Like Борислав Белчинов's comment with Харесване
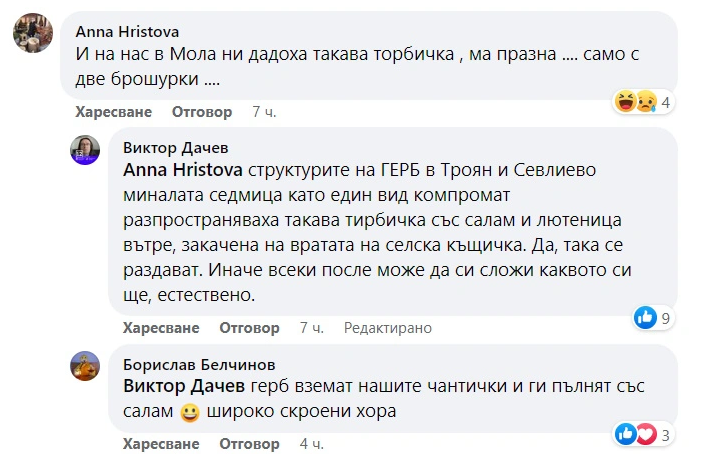 [161, 444]
